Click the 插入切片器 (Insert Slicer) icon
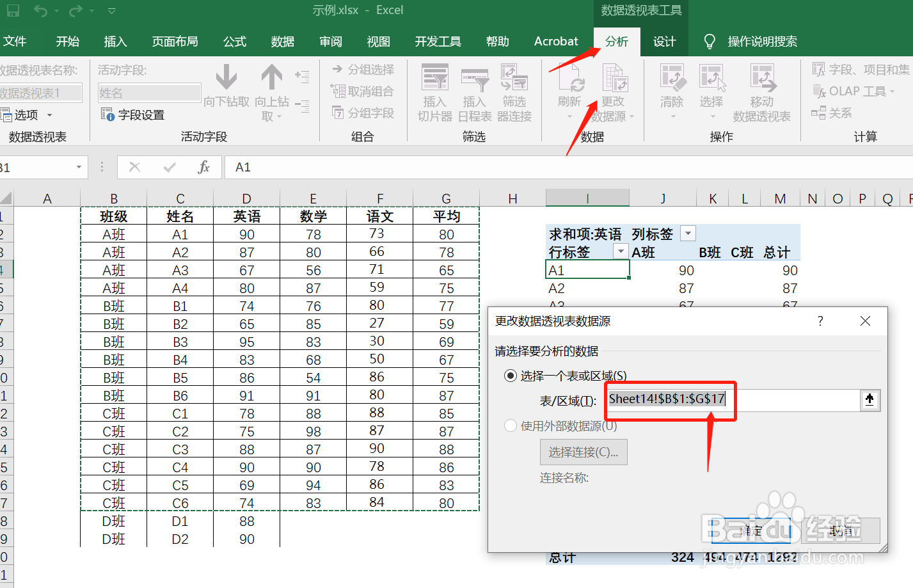The height and width of the screenshot is (588, 913). (434, 90)
